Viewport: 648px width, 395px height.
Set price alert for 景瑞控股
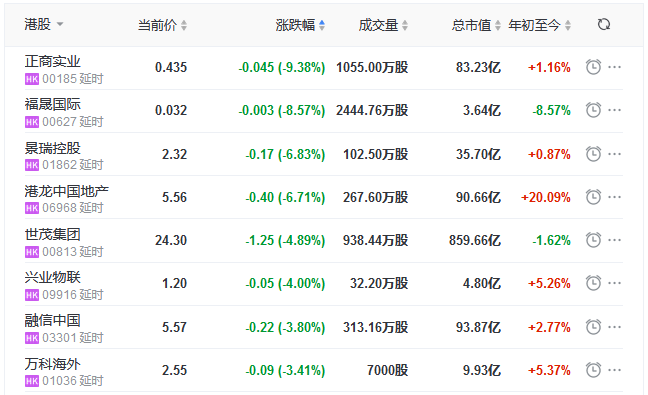(593, 154)
